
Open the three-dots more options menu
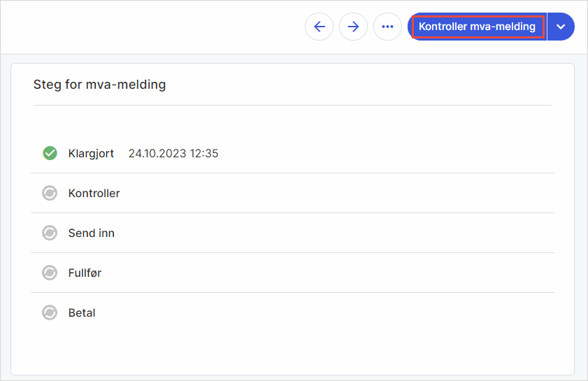click(x=387, y=27)
